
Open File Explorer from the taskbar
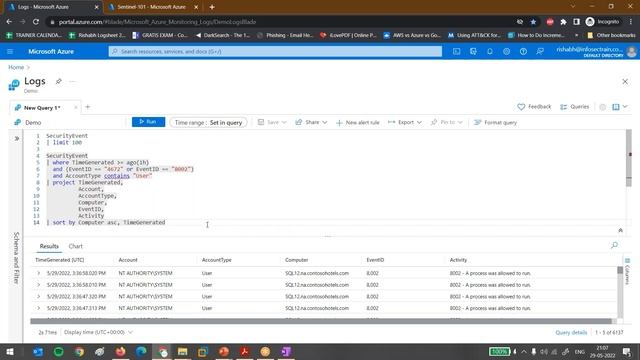coord(182,351)
